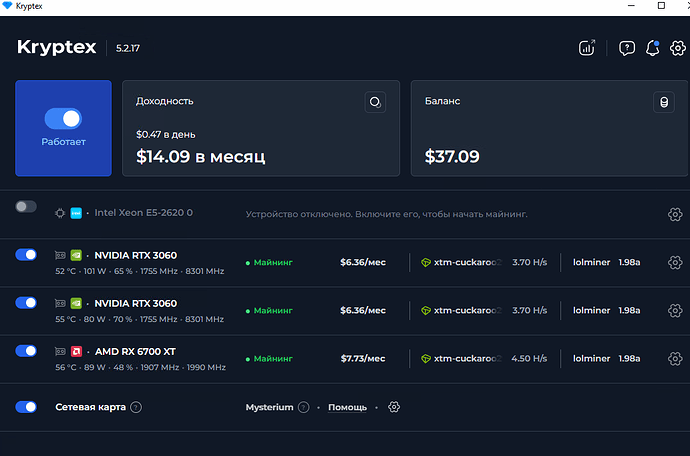
Task: Toggle the main Работает mining switch
Action: pos(63,119)
